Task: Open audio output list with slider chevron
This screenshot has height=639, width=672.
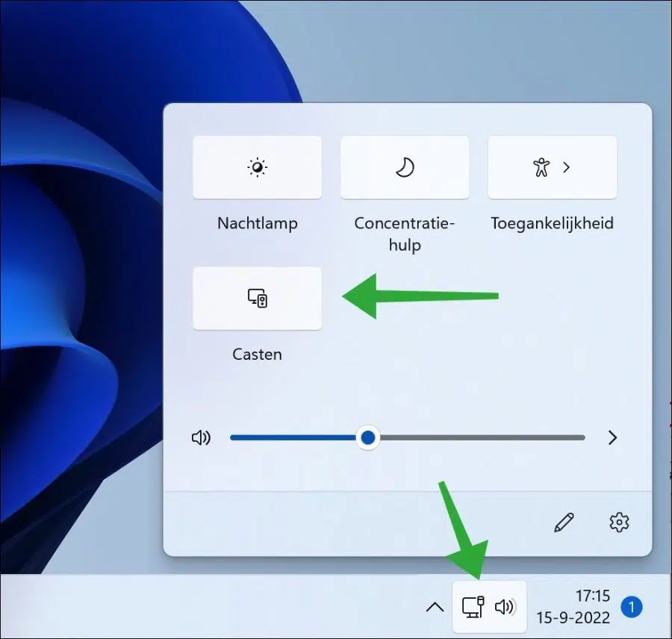Action: tap(612, 437)
